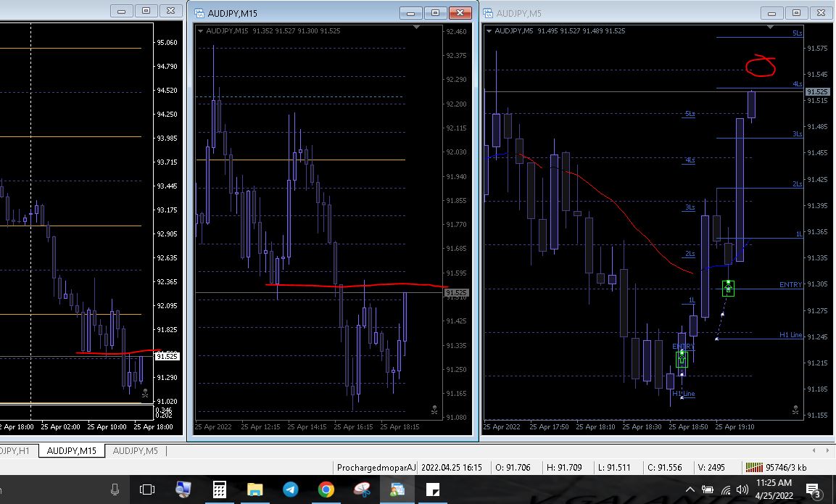Click the 91.525 price label on M5 scale
Image resolution: width=836 pixels, height=504 pixels.
point(817,91)
